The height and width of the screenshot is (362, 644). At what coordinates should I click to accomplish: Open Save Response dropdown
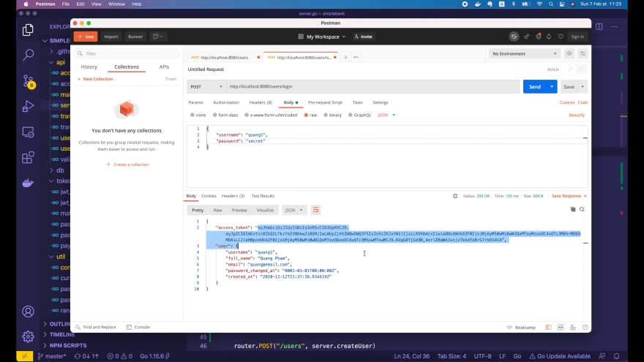(569, 196)
